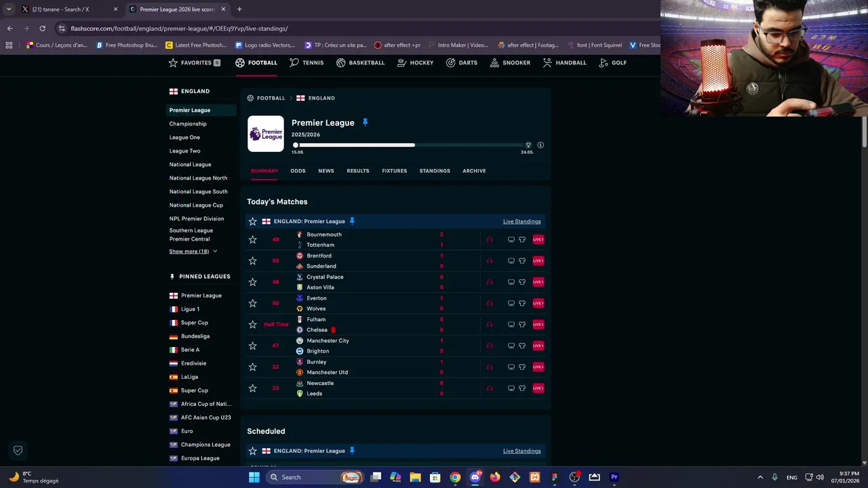Show lineups shirt icon for Manchester City match
This screenshot has width=868, height=488.
522,346
